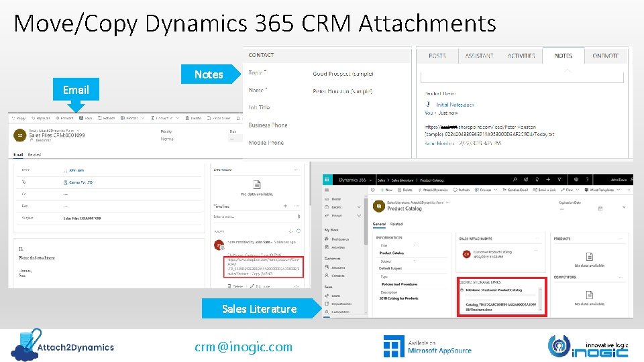Screen dimensions: 644x362
Task: Click the plus icon in Timeline section
Action: click(285, 206)
